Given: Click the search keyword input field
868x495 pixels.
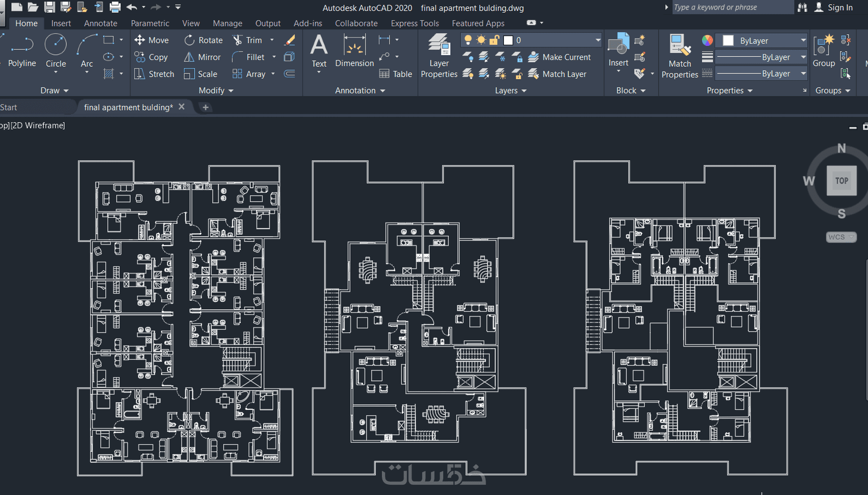Looking at the screenshot, I should coord(733,7).
